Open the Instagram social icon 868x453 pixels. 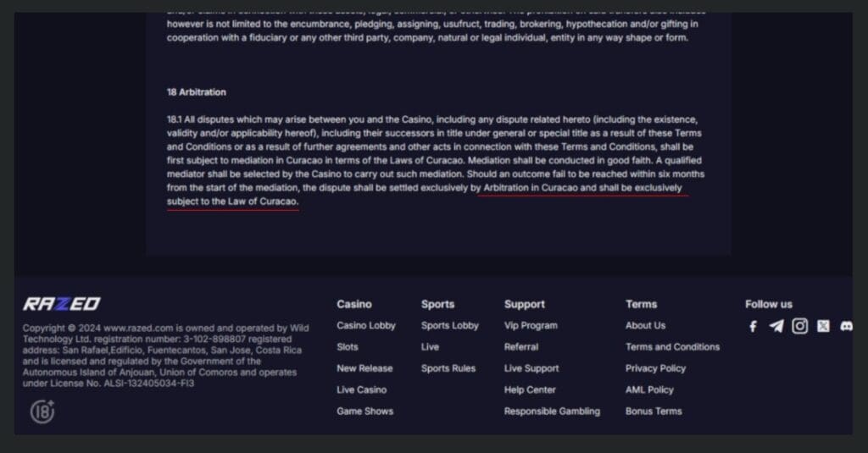point(799,326)
